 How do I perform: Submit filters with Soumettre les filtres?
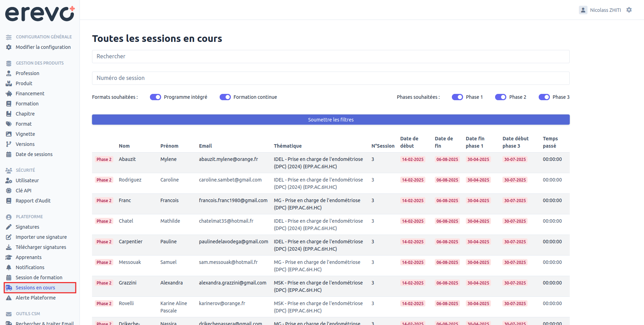click(x=331, y=120)
